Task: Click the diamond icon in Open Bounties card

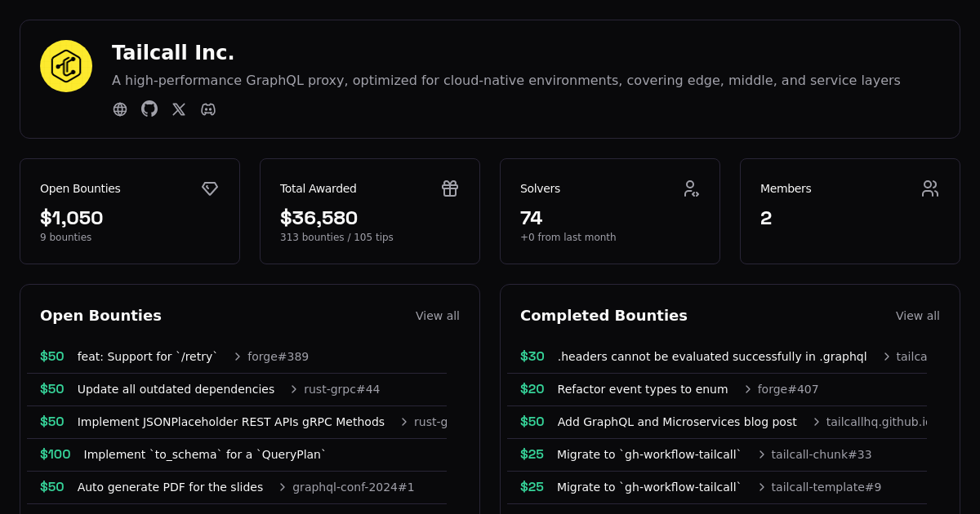Action: (210, 188)
